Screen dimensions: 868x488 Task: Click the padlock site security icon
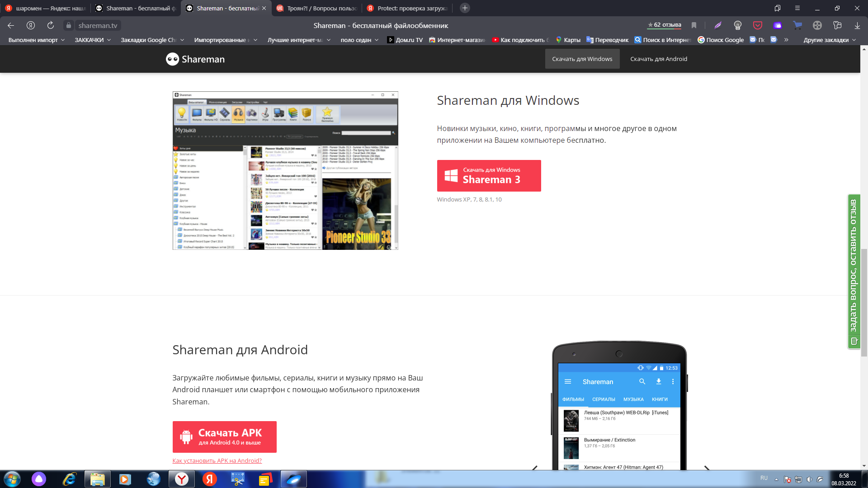[69, 26]
